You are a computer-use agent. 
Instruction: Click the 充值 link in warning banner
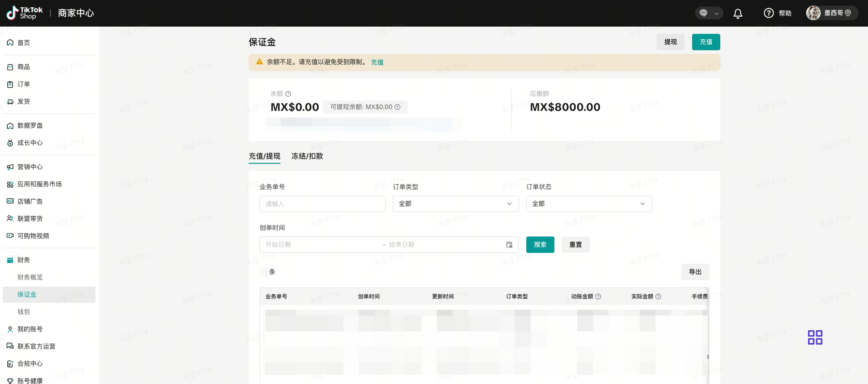[x=377, y=62]
